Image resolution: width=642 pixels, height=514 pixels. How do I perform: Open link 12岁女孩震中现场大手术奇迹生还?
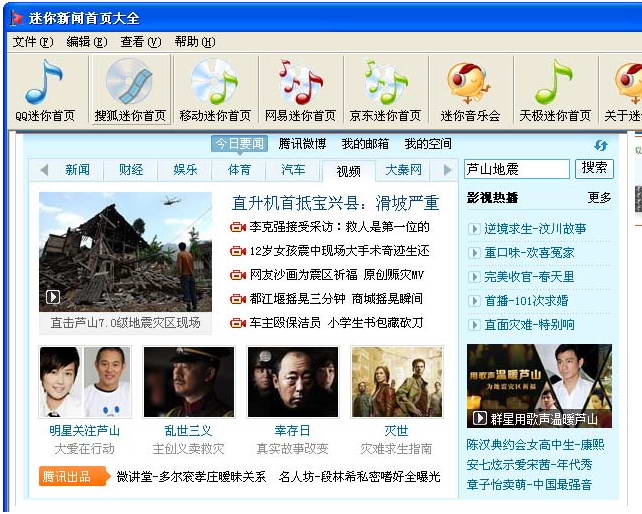(x=339, y=251)
